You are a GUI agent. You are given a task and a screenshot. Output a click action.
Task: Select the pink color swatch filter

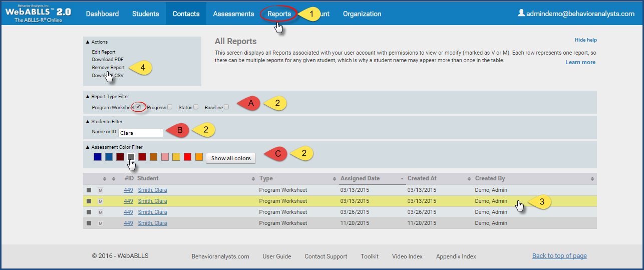165,157
